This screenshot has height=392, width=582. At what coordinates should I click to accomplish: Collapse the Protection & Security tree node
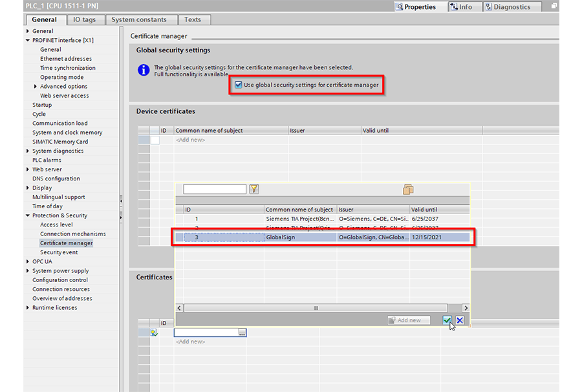[28, 216]
